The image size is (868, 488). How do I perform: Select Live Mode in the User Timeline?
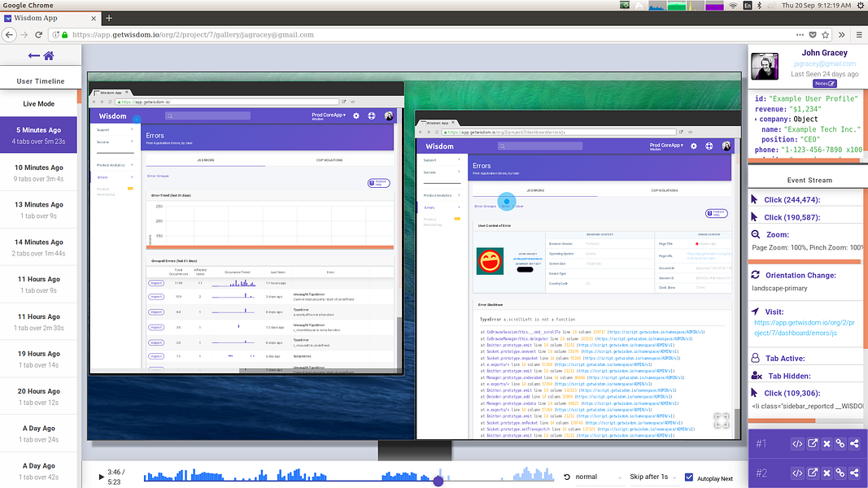[x=39, y=103]
